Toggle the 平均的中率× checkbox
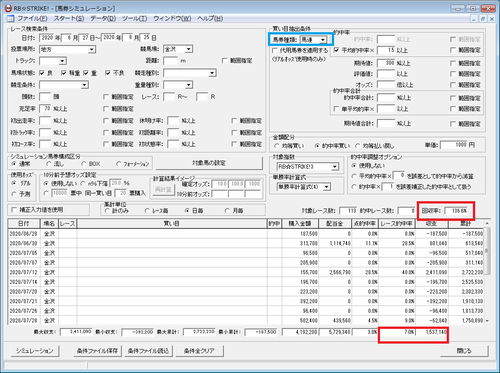 [x=336, y=50]
